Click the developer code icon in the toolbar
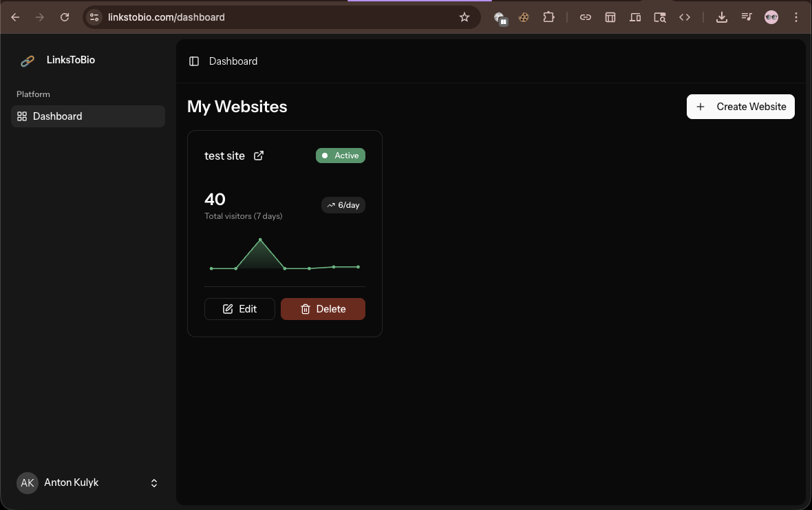Screen dimensions: 812x510 (685, 17)
